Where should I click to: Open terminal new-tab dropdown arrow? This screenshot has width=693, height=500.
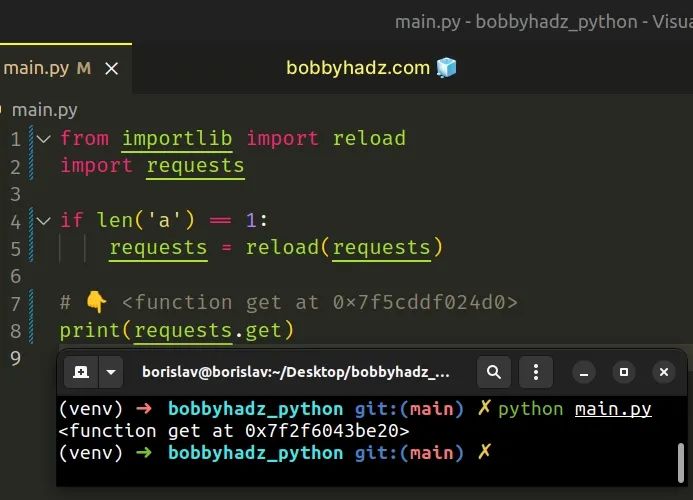coord(111,372)
